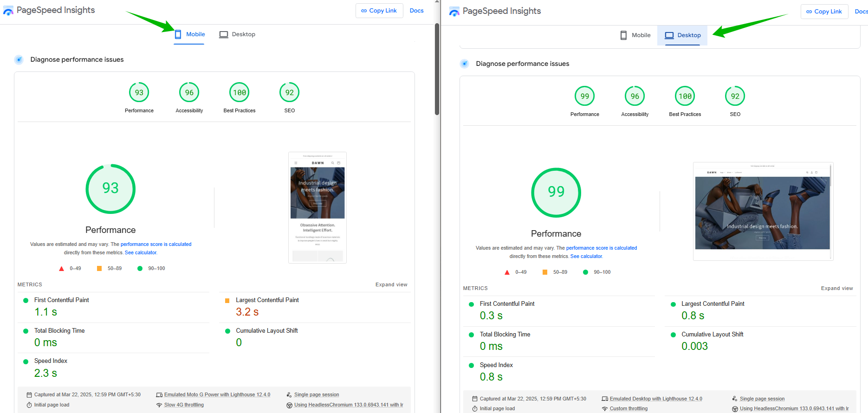This screenshot has height=413, width=868.
Task: Click the Emulated Moto G Power link
Action: click(217, 395)
